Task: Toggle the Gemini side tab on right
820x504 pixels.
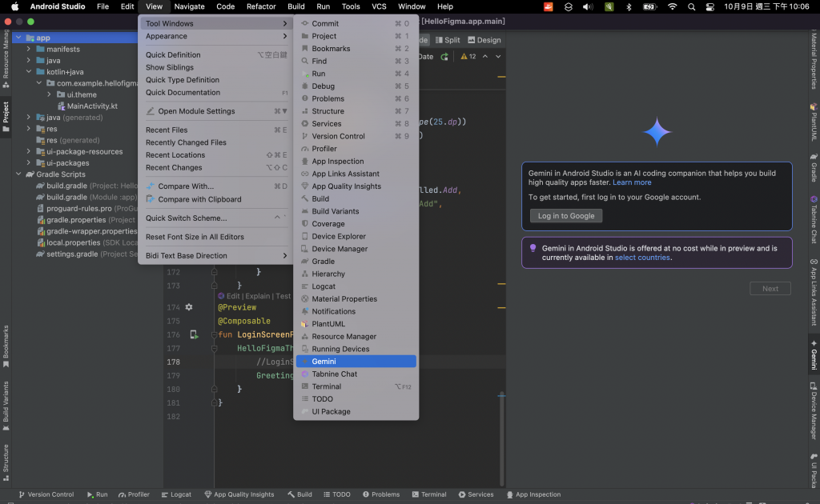Action: tap(814, 354)
